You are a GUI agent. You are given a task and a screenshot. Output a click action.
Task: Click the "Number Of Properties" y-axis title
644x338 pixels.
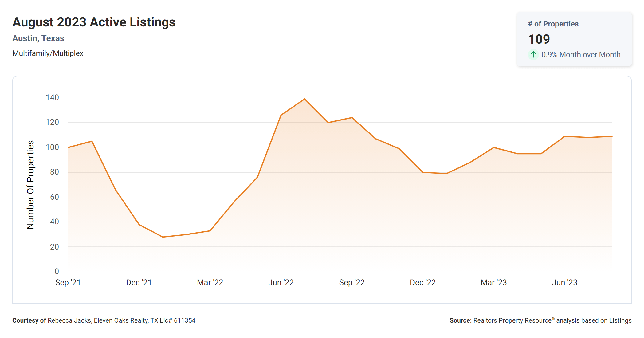[30, 185]
